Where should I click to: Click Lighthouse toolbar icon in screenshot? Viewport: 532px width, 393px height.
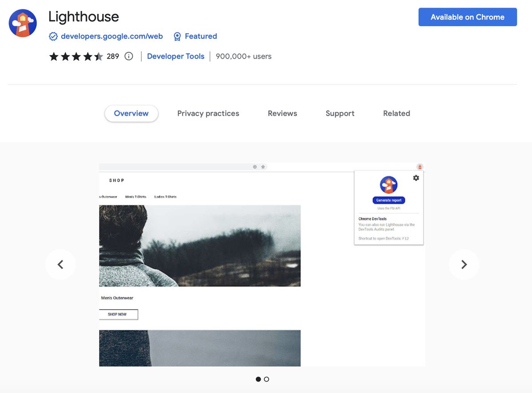[x=419, y=167]
